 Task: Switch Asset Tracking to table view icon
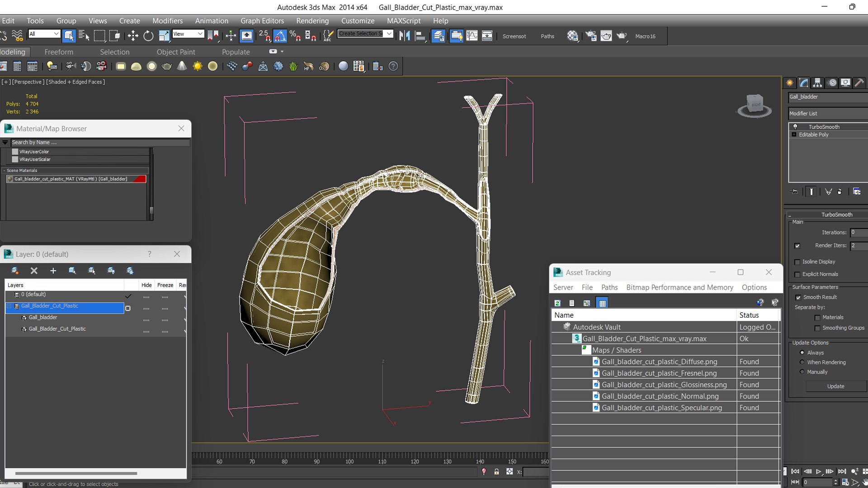click(x=602, y=303)
